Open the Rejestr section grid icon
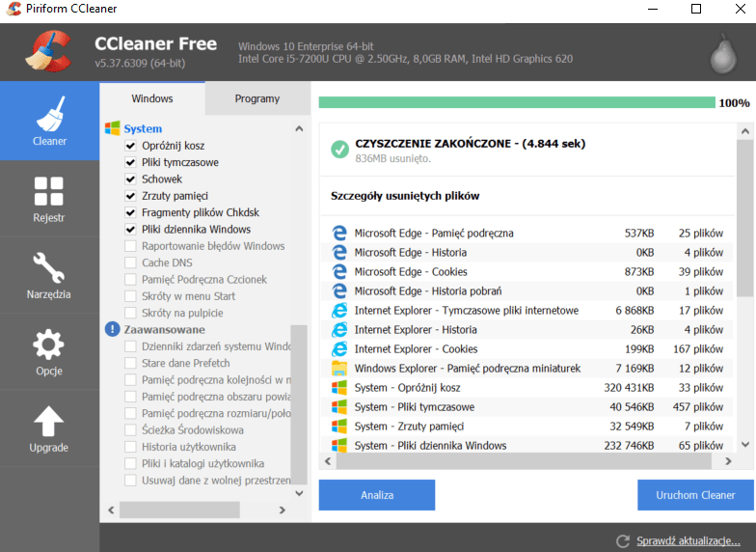Screen dimensions: 756x552 (x=48, y=191)
